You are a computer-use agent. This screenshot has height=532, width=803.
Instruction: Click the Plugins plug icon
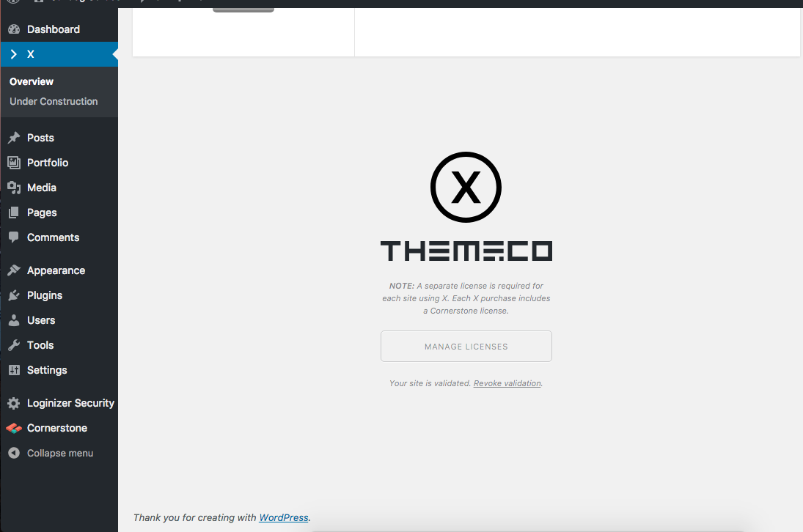(14, 295)
